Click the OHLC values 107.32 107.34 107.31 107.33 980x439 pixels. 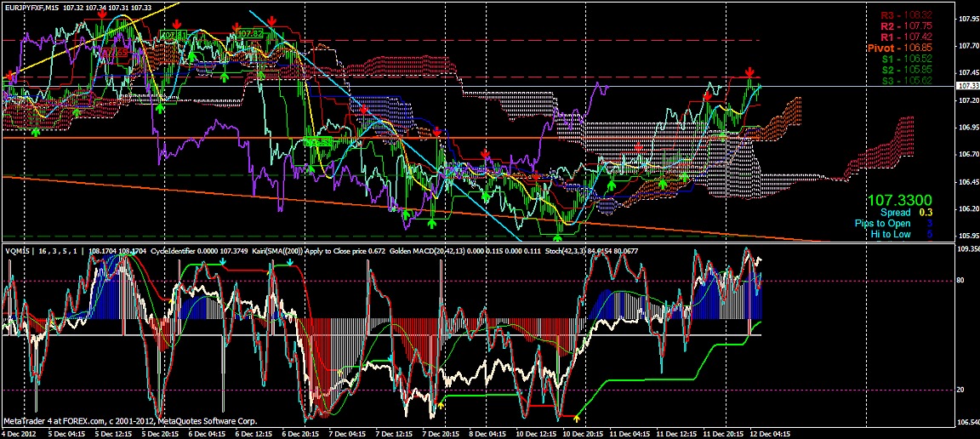coord(107,8)
